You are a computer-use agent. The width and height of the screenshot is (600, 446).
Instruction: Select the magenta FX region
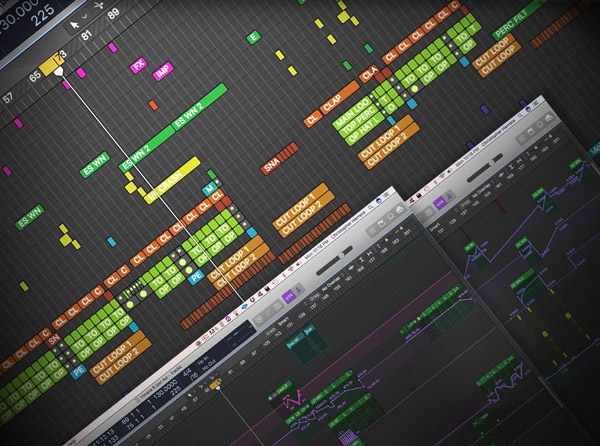139,65
